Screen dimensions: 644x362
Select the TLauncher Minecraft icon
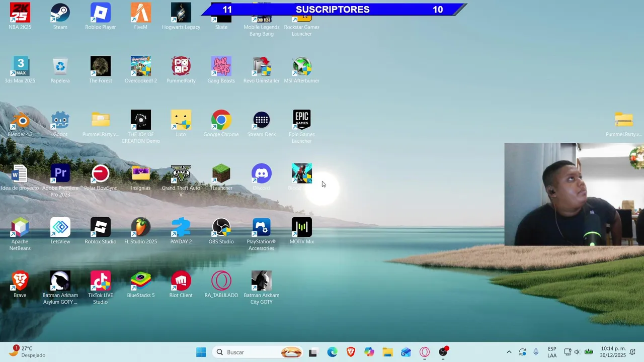click(221, 174)
